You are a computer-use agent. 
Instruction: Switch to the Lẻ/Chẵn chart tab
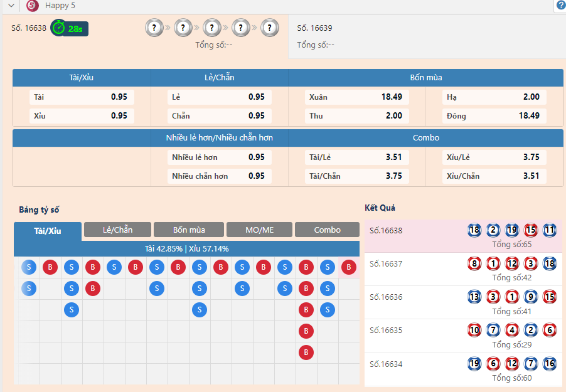[117, 230]
